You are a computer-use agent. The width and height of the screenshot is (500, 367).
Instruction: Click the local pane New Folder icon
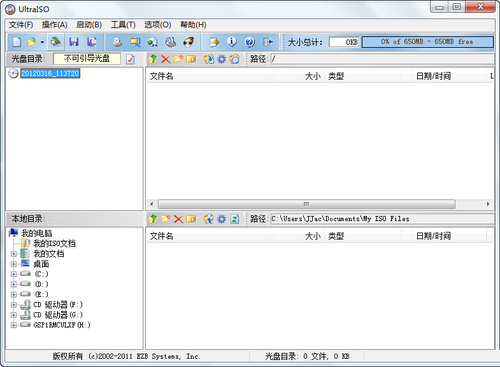click(x=166, y=219)
